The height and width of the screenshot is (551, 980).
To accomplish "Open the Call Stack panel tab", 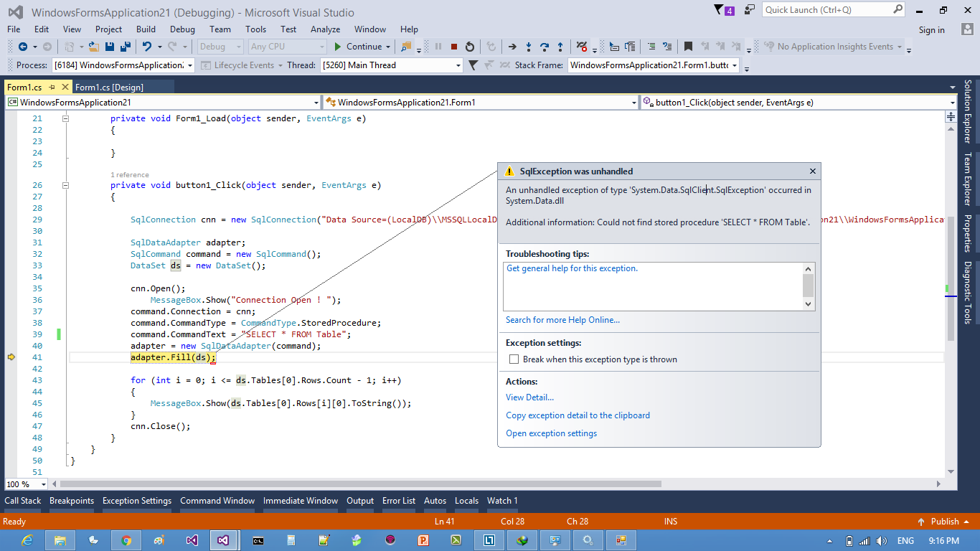I will click(x=23, y=501).
